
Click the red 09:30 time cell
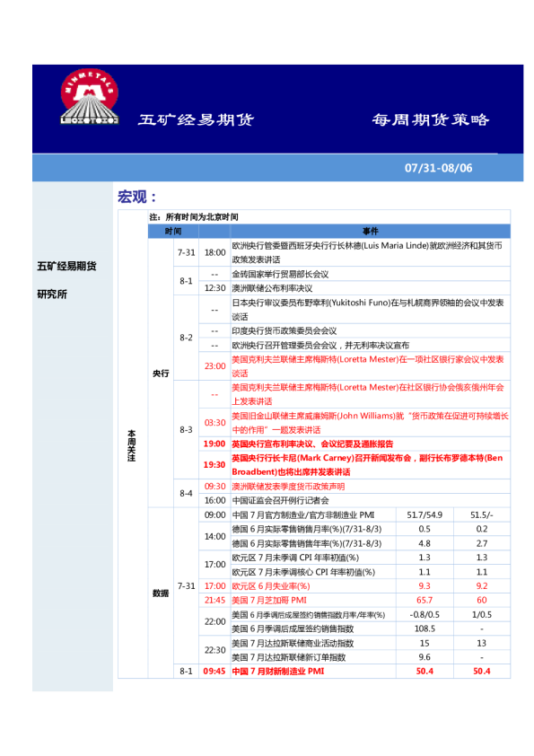coord(215,487)
